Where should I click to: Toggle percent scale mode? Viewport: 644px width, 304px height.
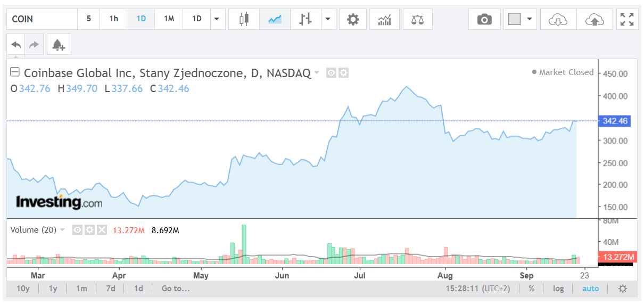click(x=531, y=289)
